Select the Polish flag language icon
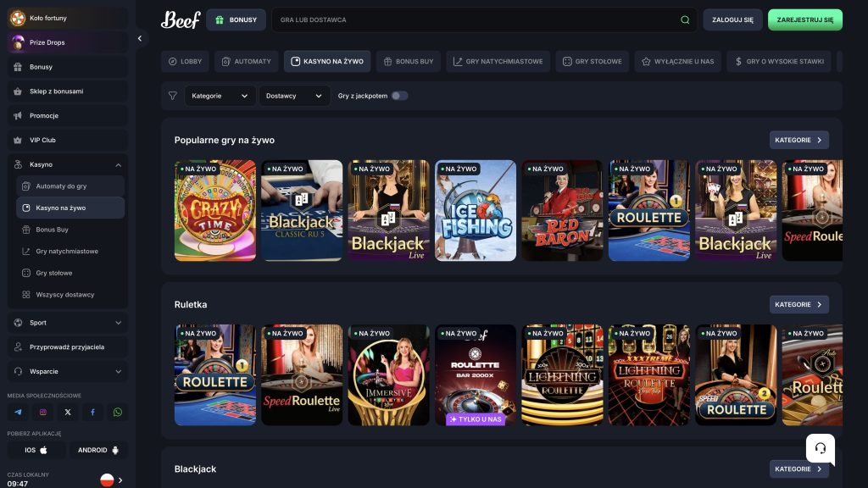868x488 pixels. [x=107, y=480]
